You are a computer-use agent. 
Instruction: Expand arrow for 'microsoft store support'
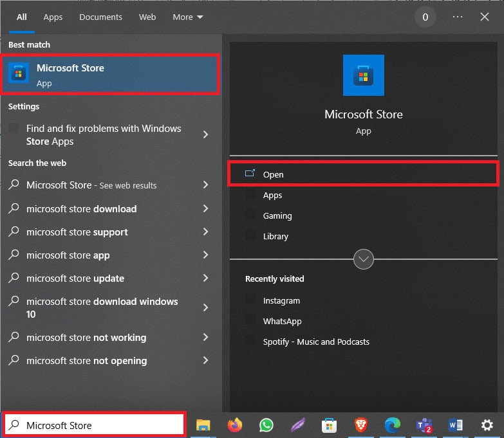206,232
